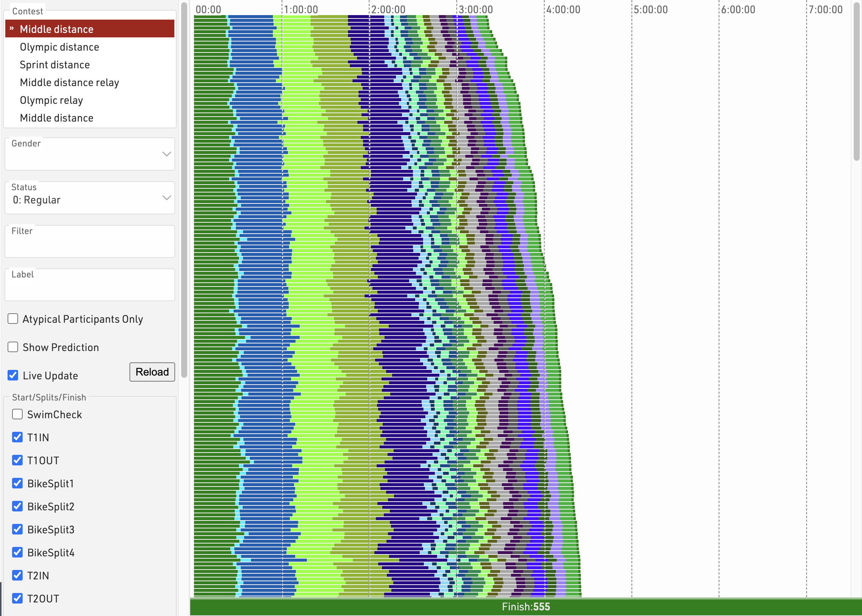Click the Finish:555 status bar
862x616 pixels.
point(525,607)
